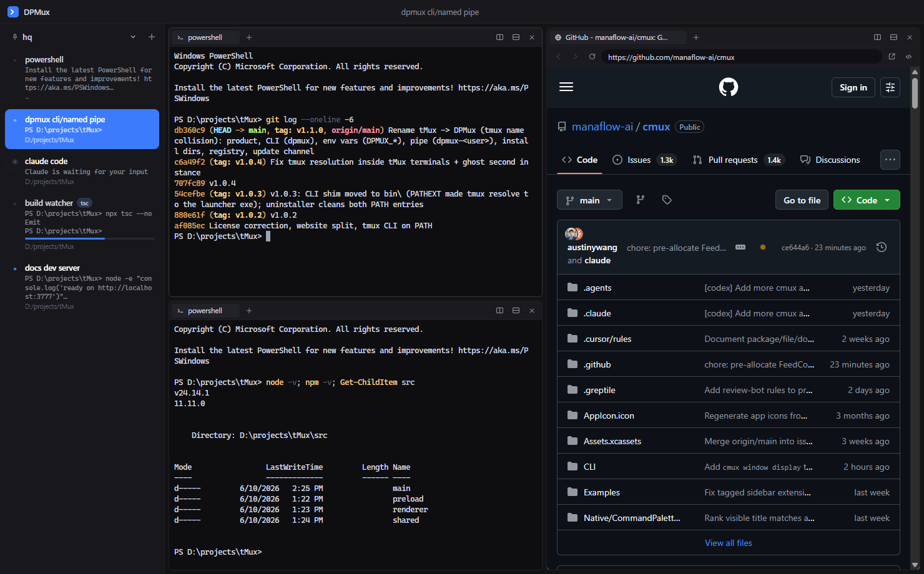
Task: Split bottom powershell pane horizontally
Action: pyautogui.click(x=516, y=311)
